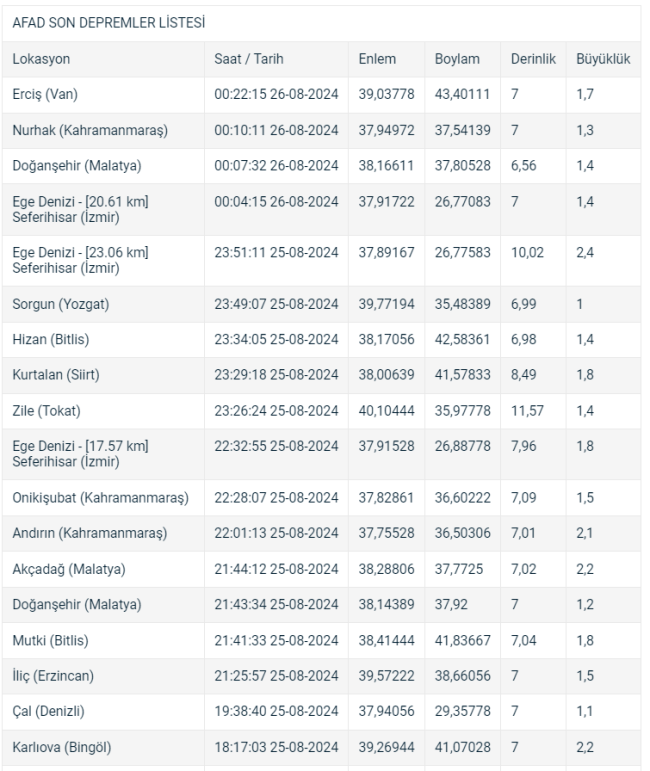Select the Erciş (Van) earthquake row
The height and width of the screenshot is (771, 650).
point(322,94)
